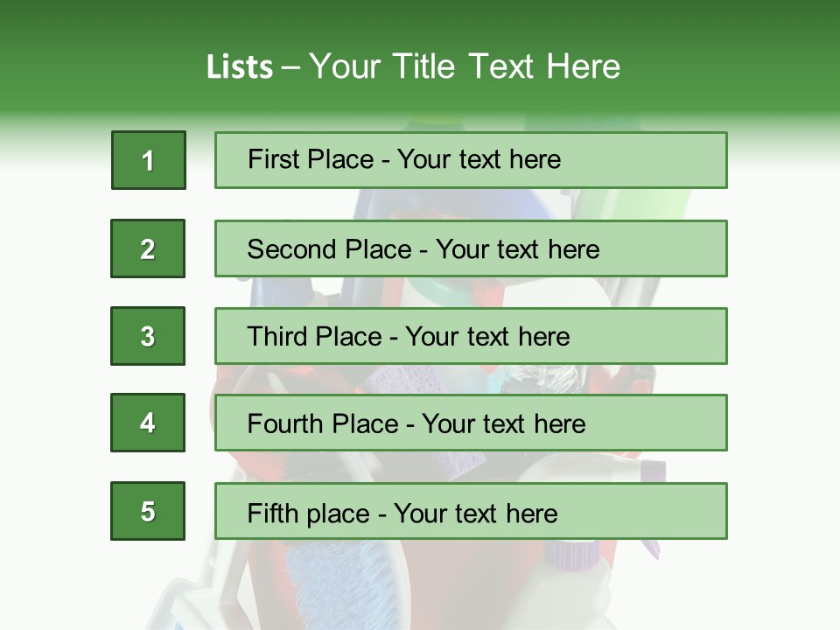Click empty right end of First Place bar
The height and width of the screenshot is (630, 840).
click(x=665, y=160)
